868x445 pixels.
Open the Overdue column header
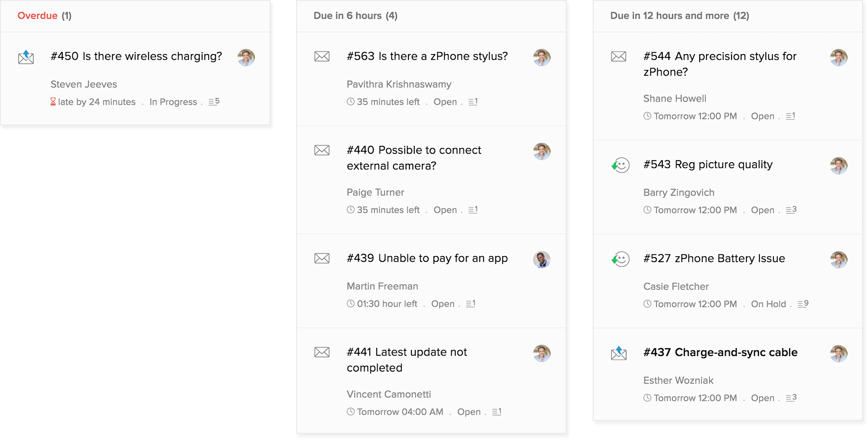coord(44,16)
